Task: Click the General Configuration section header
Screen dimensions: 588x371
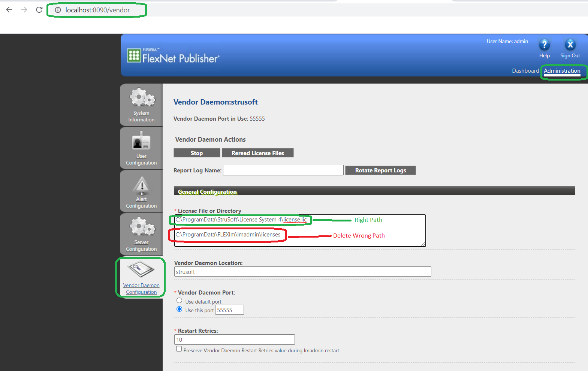Action: (375, 191)
